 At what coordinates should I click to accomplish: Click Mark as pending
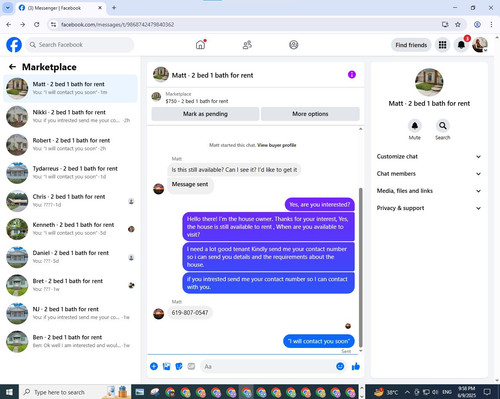[205, 114]
